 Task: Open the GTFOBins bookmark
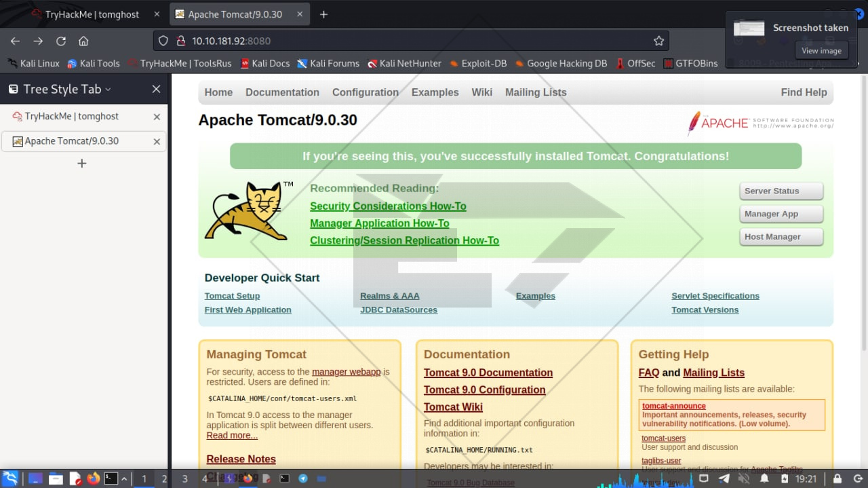click(x=690, y=63)
